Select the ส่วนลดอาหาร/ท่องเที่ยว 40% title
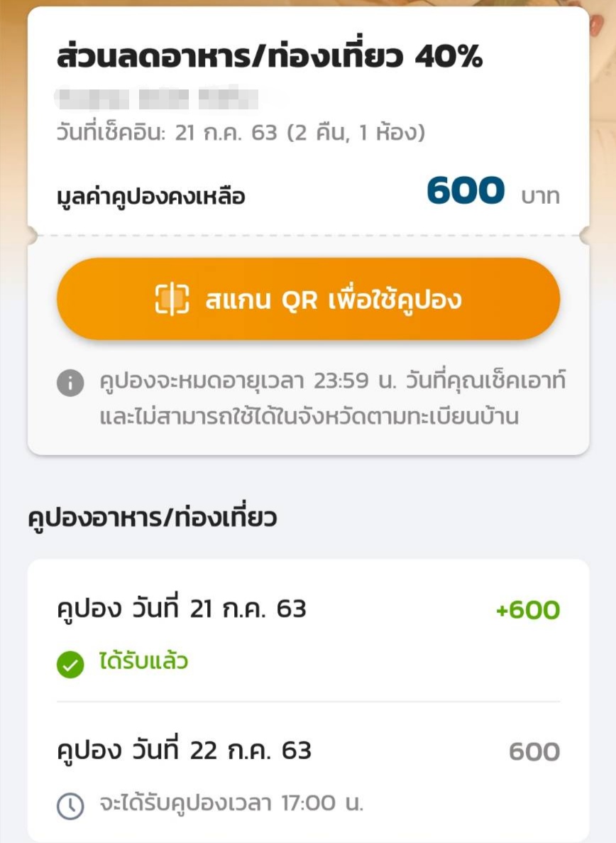The image size is (616, 843). point(270,57)
